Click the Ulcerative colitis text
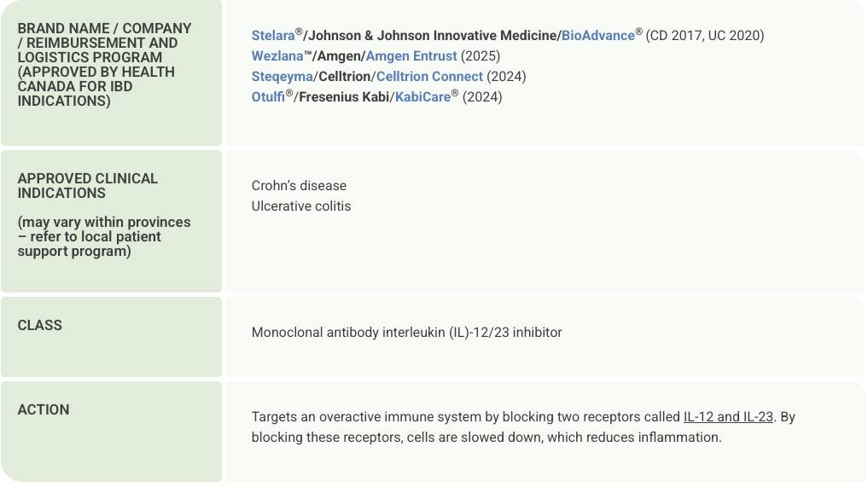Screen dimensions: 868x493 301,206
